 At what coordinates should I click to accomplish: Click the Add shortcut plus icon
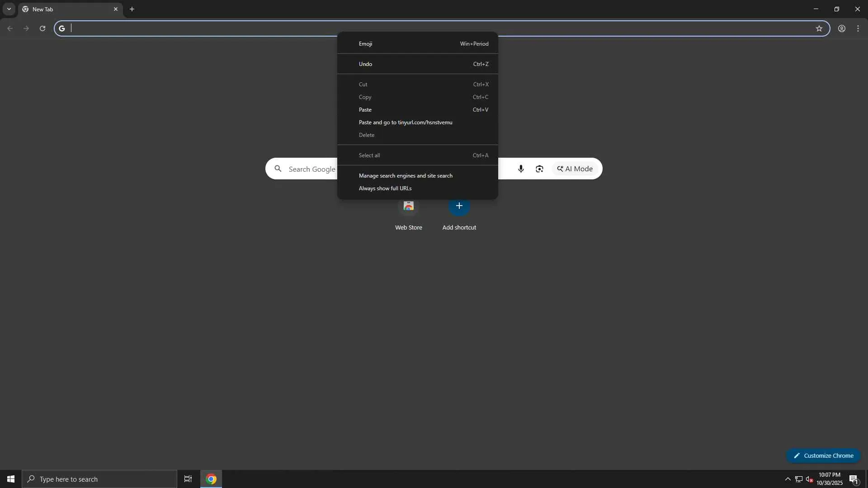459,206
